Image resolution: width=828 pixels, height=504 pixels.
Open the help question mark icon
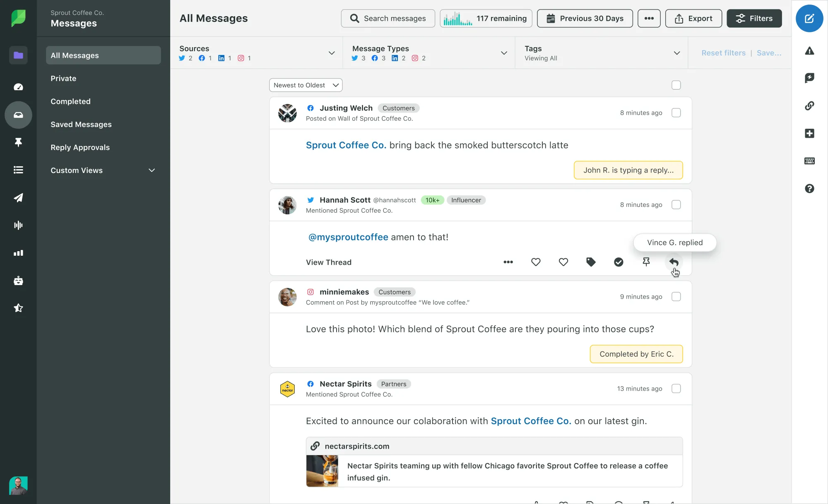809,189
